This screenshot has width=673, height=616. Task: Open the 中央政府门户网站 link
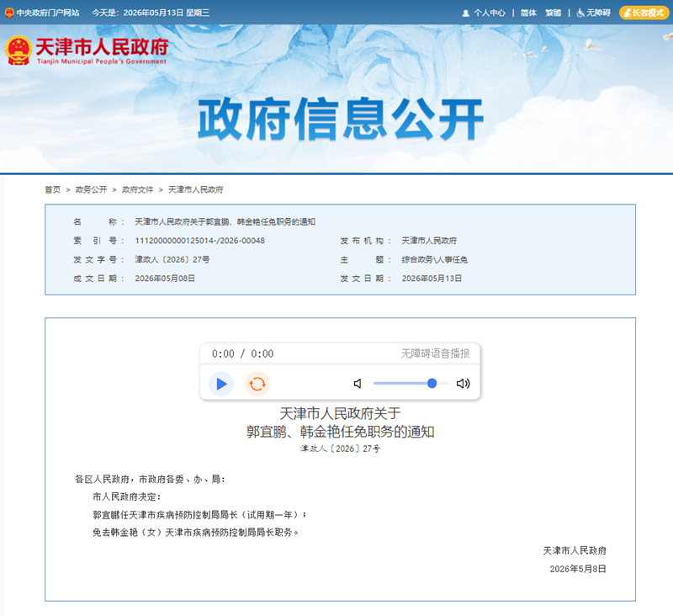tap(48, 13)
